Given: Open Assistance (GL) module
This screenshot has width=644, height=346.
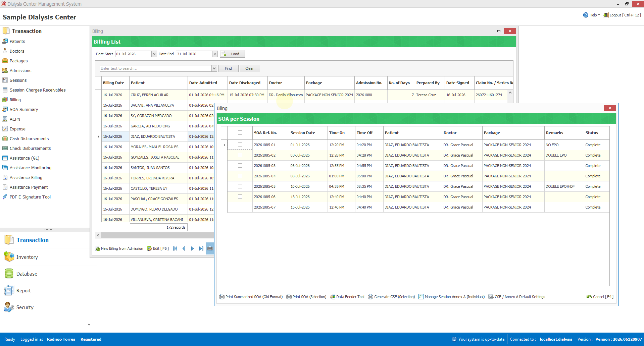Looking at the screenshot, I should 24,158.
